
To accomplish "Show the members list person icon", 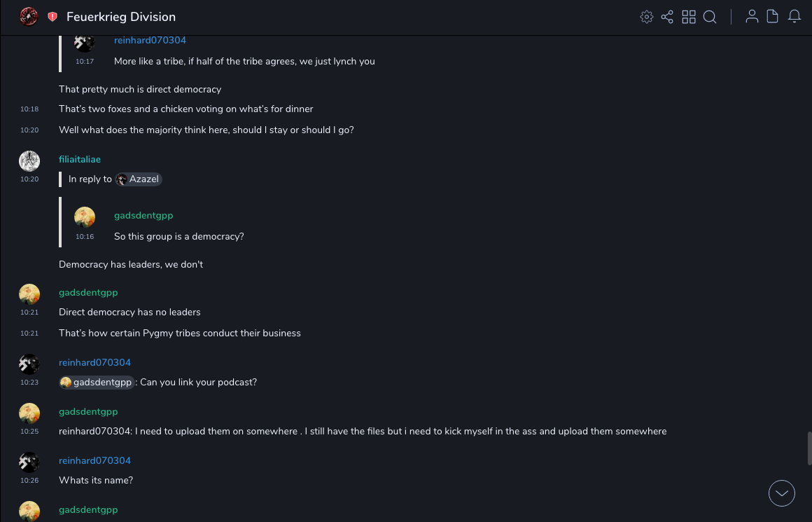I will tap(752, 17).
